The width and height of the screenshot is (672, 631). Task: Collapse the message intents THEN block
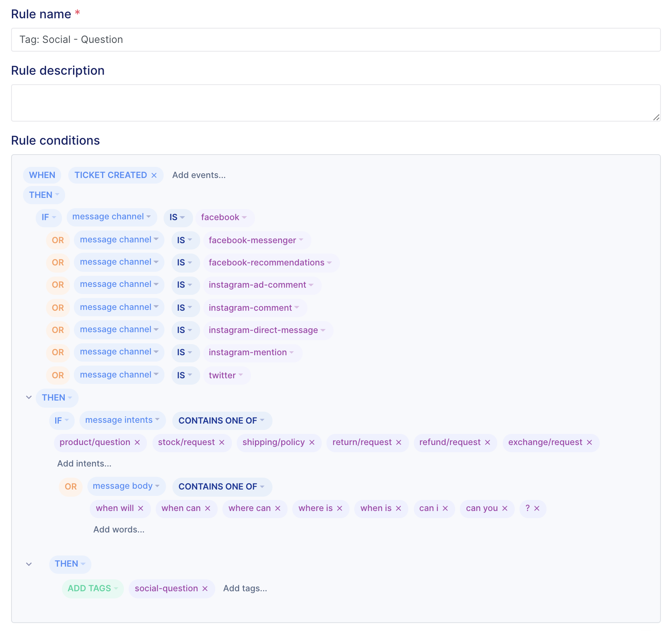29,397
